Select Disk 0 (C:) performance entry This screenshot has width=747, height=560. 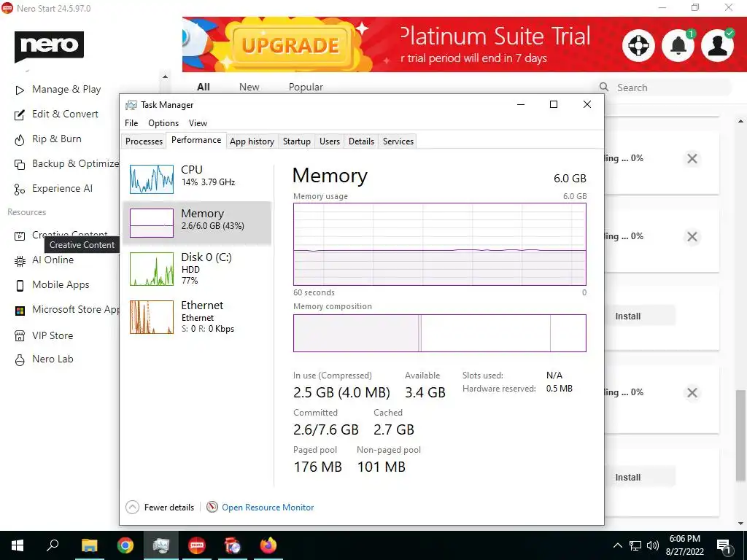[x=197, y=268]
